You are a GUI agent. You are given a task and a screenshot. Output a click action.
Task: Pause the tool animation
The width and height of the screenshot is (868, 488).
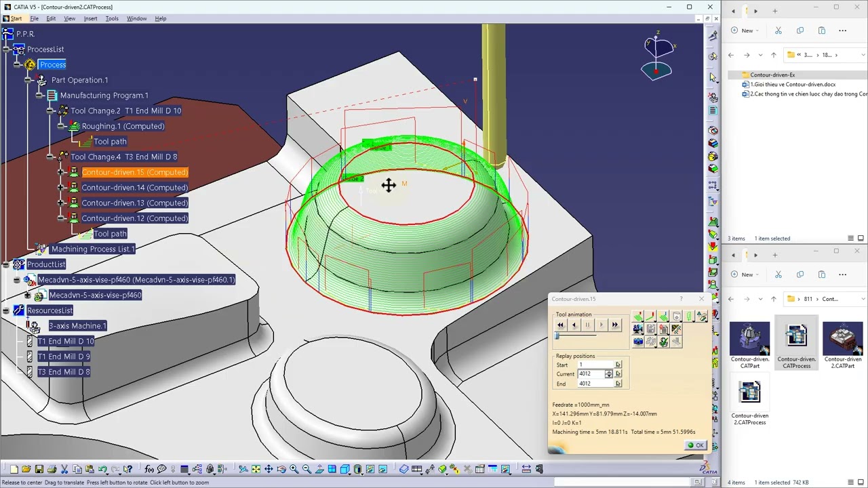(x=588, y=325)
